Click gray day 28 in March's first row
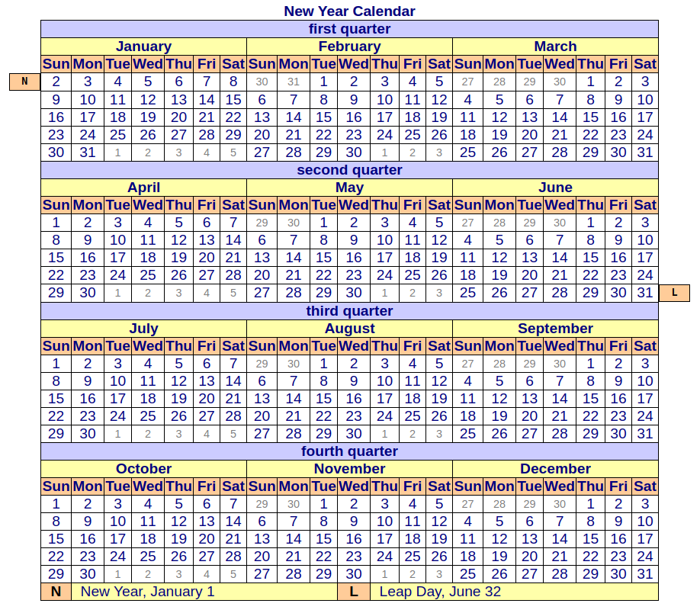The width and height of the screenshot is (700, 613). click(x=499, y=82)
